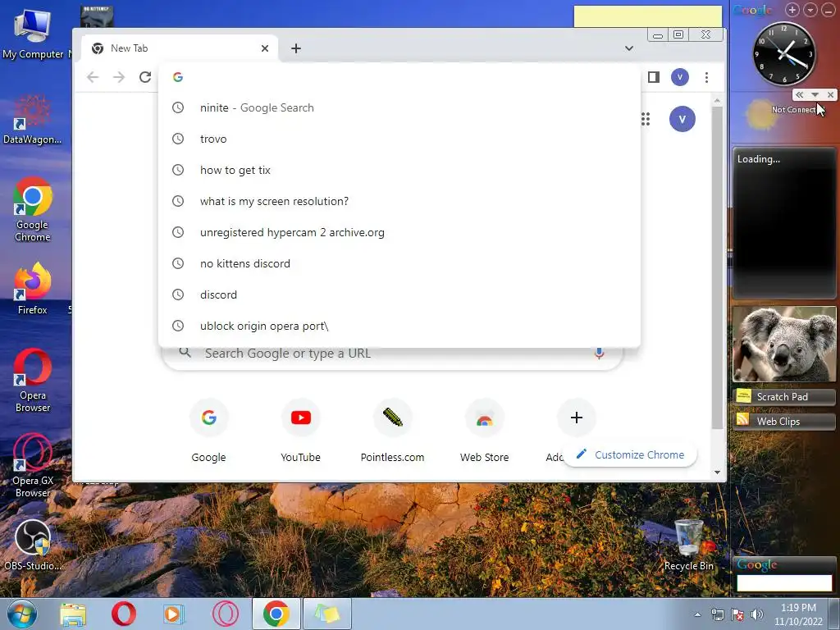Select the 'ninite - Google Search' suggestion

[x=399, y=107]
